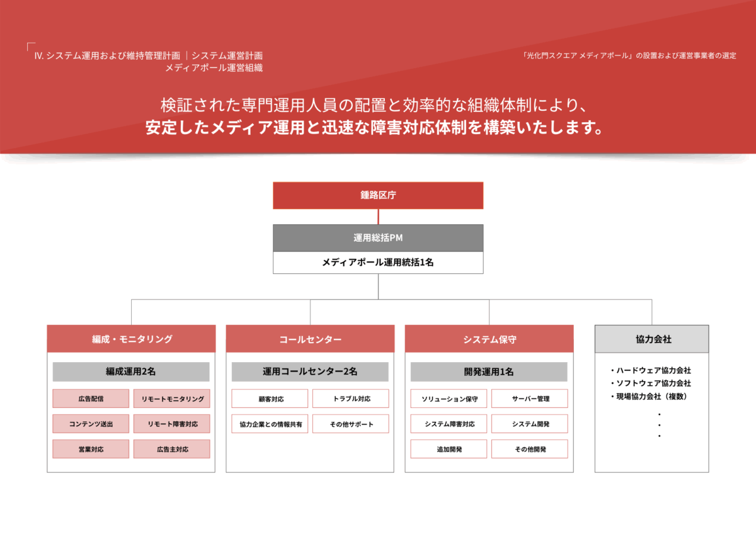Image resolution: width=756 pixels, height=534 pixels.
Task: Click the 追加開発 box
Action: pyautogui.click(x=449, y=449)
